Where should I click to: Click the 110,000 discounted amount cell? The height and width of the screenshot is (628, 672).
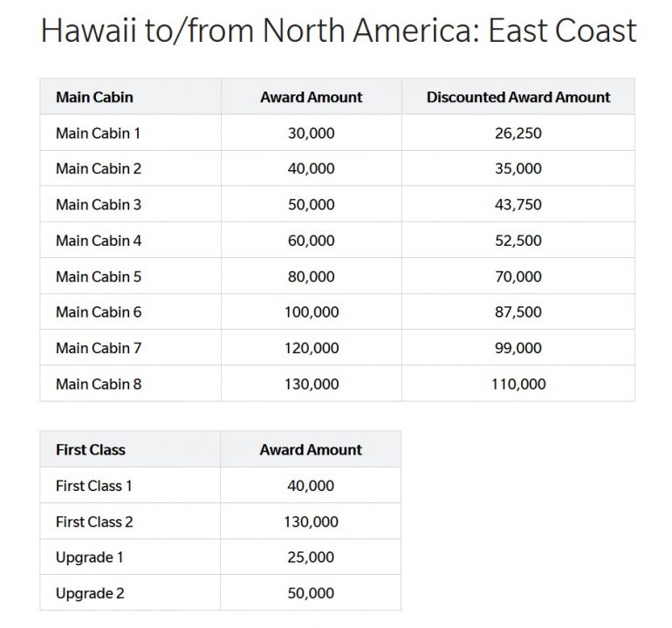pos(518,384)
